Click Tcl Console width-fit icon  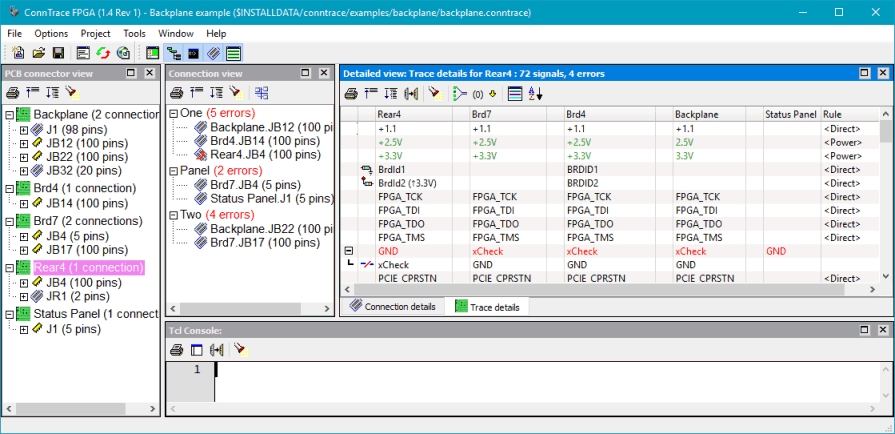216,350
